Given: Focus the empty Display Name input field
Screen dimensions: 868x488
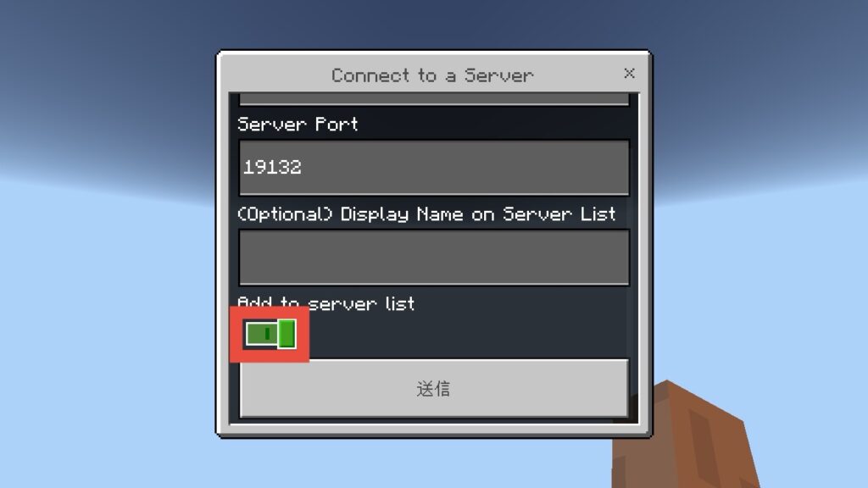Looking at the screenshot, I should click(434, 258).
